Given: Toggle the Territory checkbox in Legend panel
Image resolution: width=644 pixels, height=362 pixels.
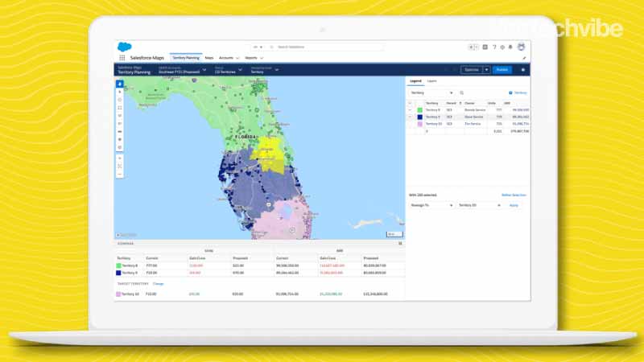Looking at the screenshot, I should pos(510,93).
